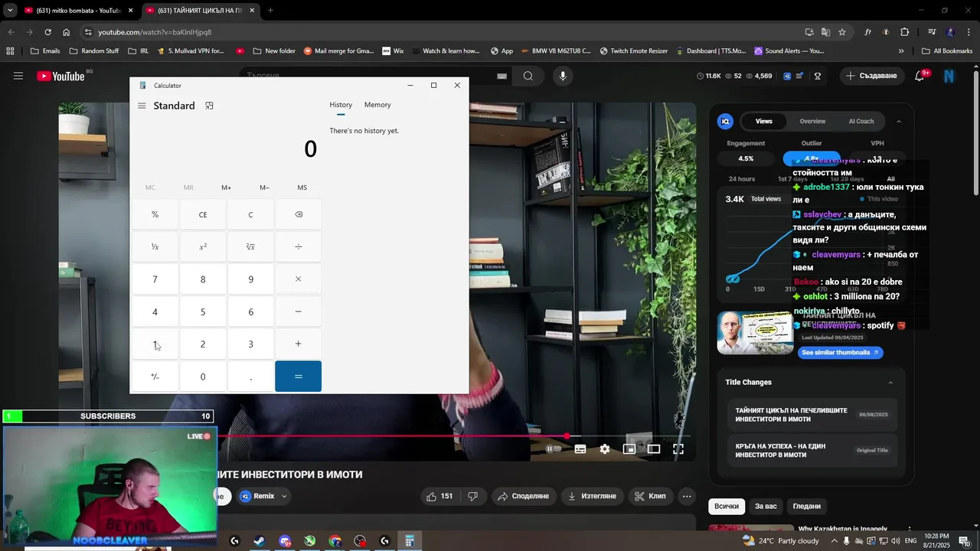Viewport: 980px width, 551px height.
Task: Open YouTube notifications bell
Action: pos(921,76)
